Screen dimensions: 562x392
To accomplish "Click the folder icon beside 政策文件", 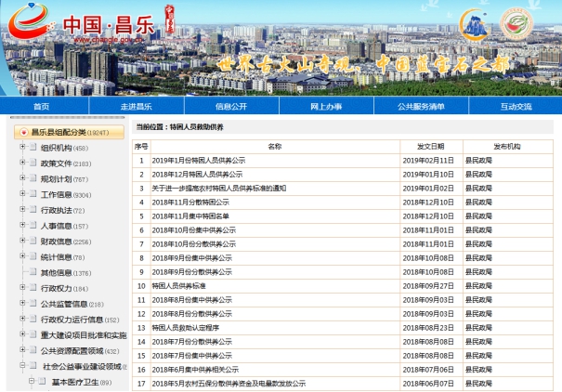I will point(33,163).
